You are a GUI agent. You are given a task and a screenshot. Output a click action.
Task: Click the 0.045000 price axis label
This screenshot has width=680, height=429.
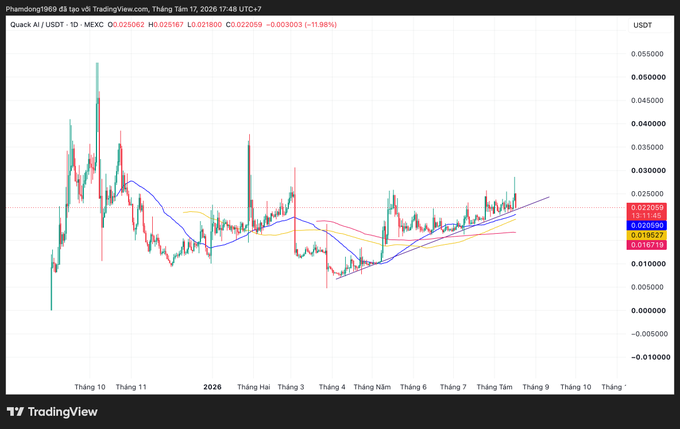[647, 101]
